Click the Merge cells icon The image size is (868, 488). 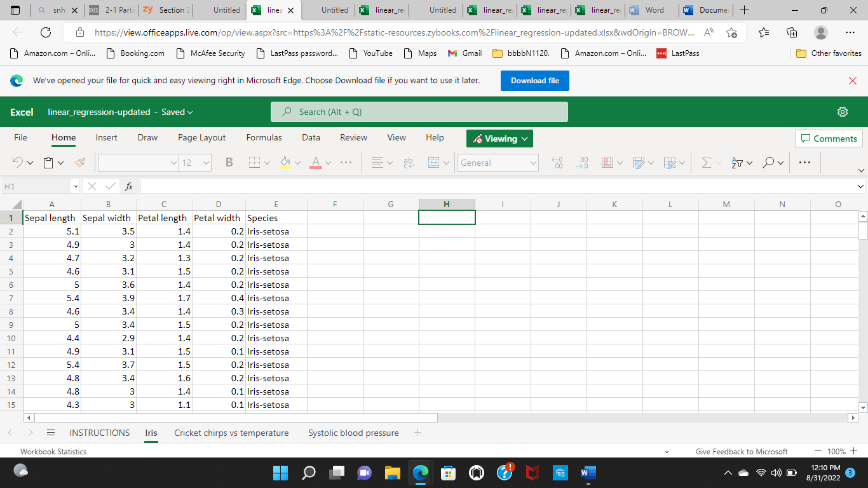coord(434,163)
